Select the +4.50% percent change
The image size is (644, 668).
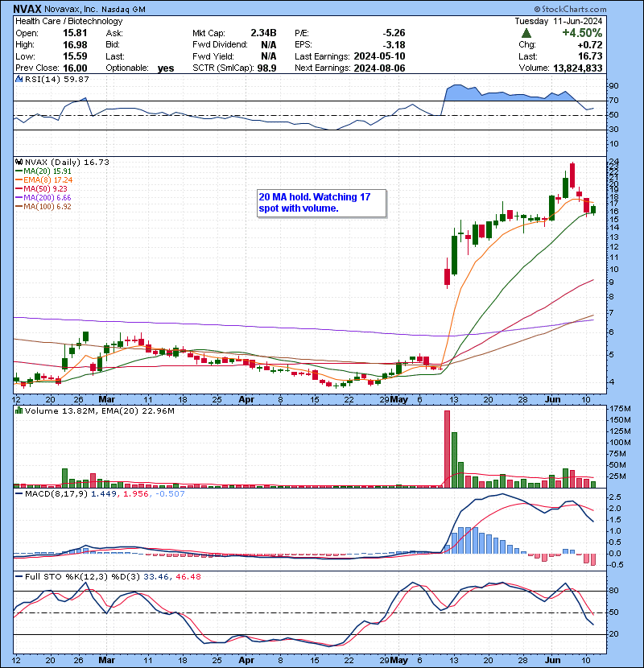pyautogui.click(x=582, y=33)
